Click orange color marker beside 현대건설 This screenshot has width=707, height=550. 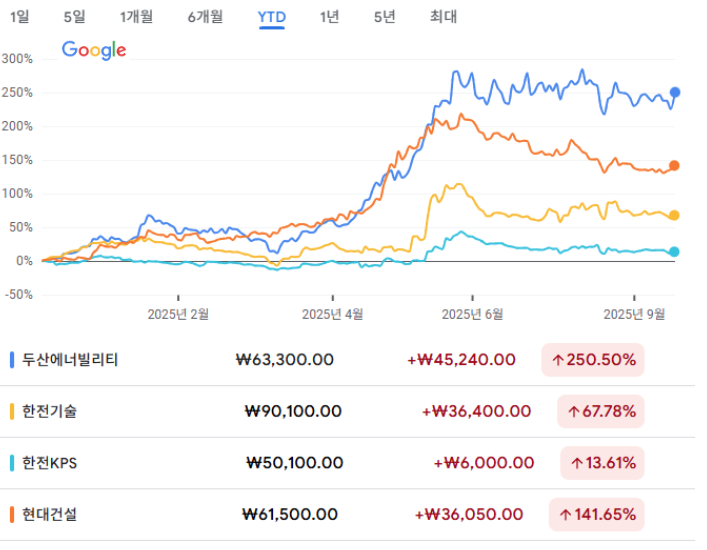tap(11, 514)
